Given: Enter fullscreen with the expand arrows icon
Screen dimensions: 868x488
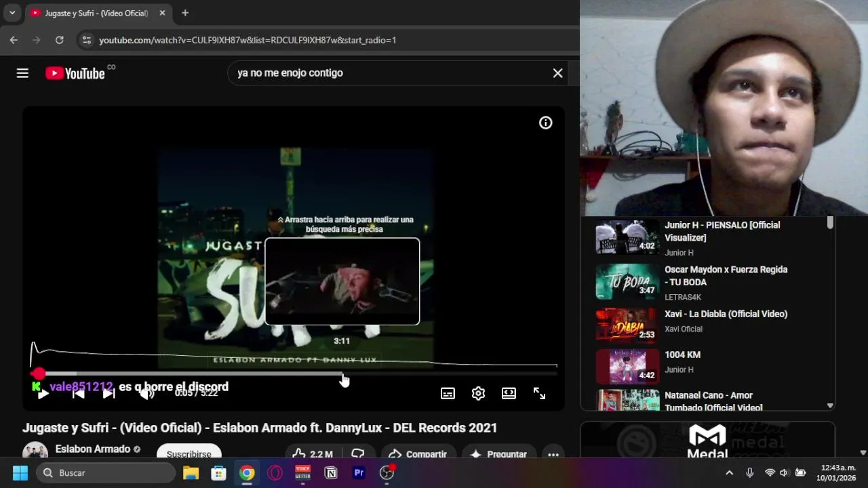Looking at the screenshot, I should (x=539, y=393).
